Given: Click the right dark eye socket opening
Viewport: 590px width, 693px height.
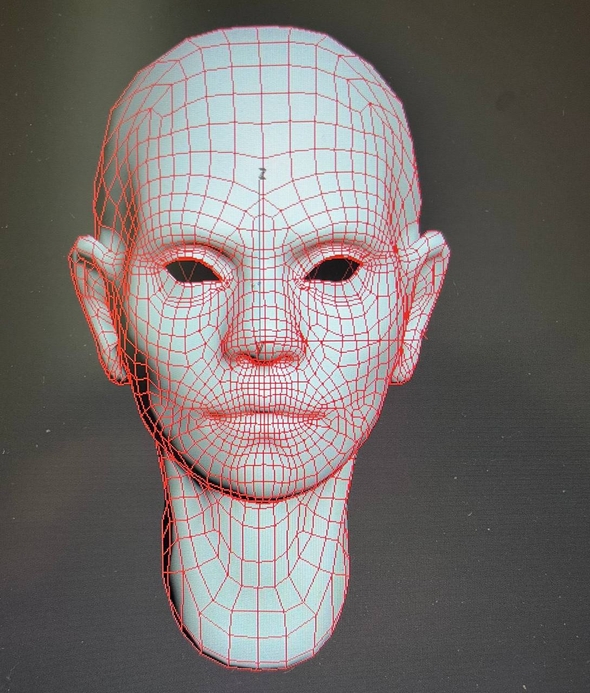Looking at the screenshot, I should [x=334, y=269].
